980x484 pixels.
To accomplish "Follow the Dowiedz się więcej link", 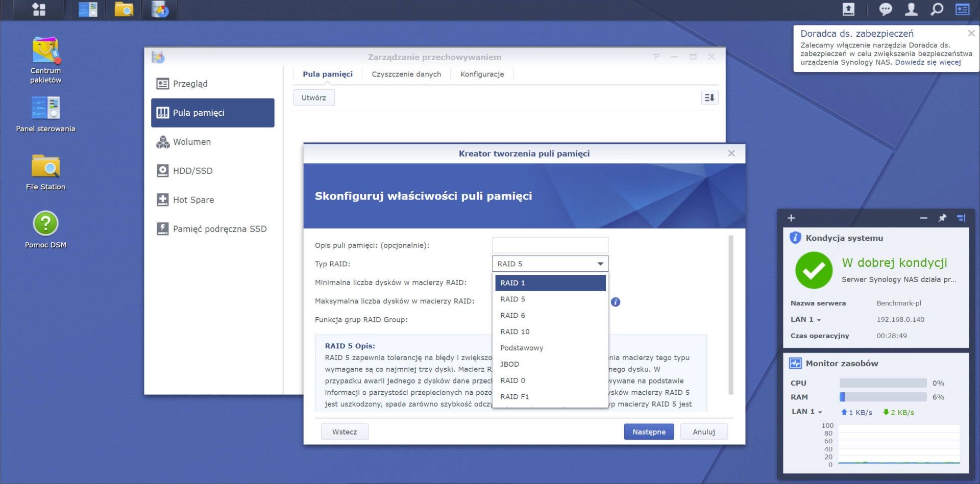I will (x=927, y=62).
